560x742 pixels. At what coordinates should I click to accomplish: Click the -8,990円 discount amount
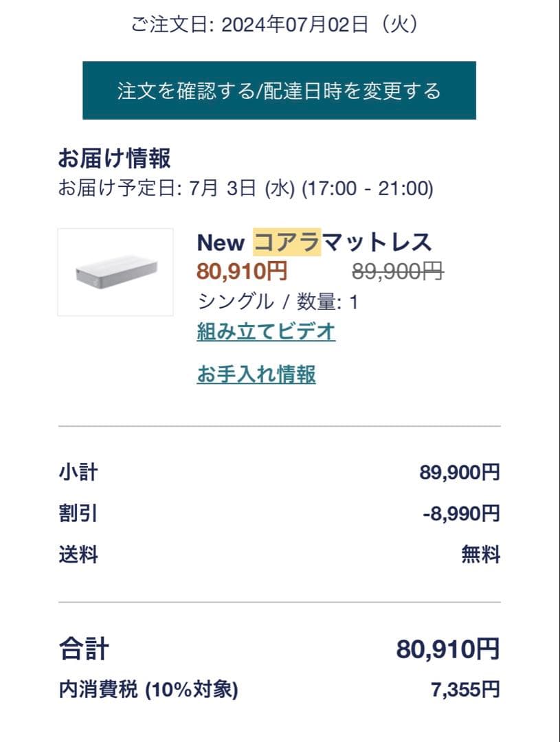[461, 513]
